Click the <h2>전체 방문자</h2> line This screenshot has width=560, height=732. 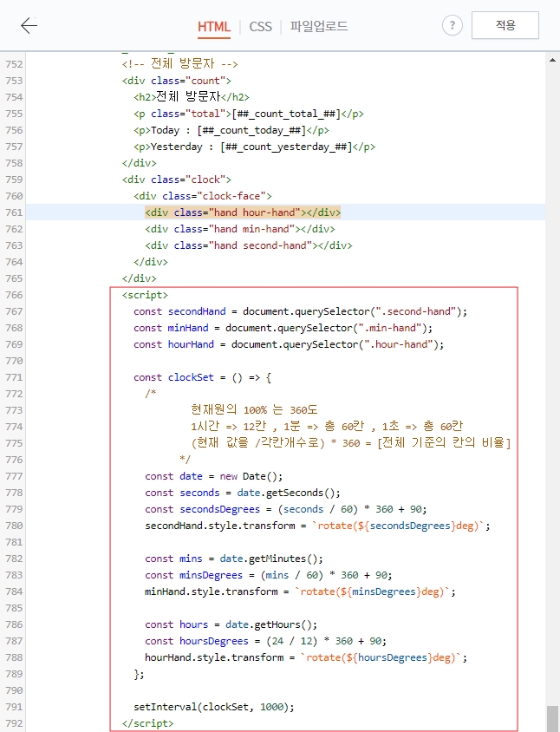coord(192,96)
